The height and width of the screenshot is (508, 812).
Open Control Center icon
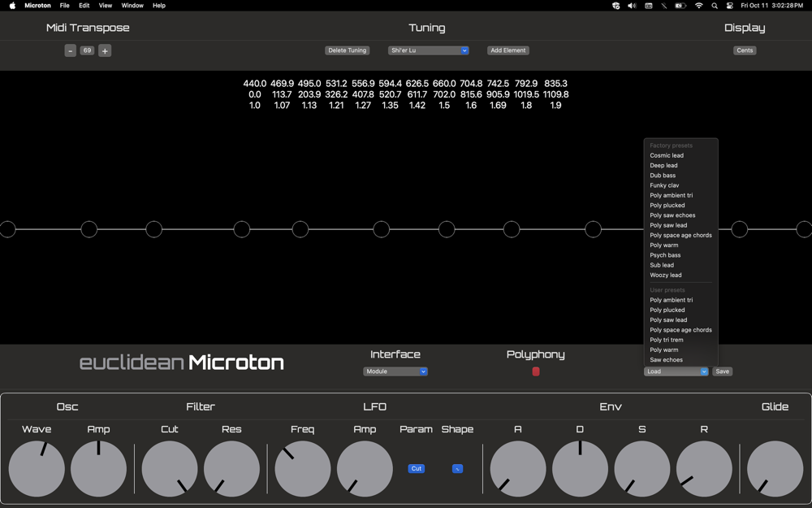coord(730,6)
